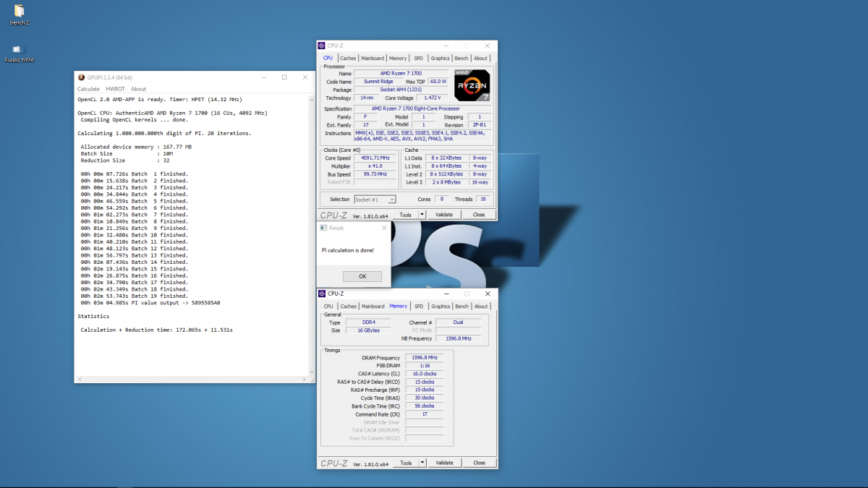
Task: Click the Summit Ridge Code Name field
Action: pyautogui.click(x=377, y=82)
